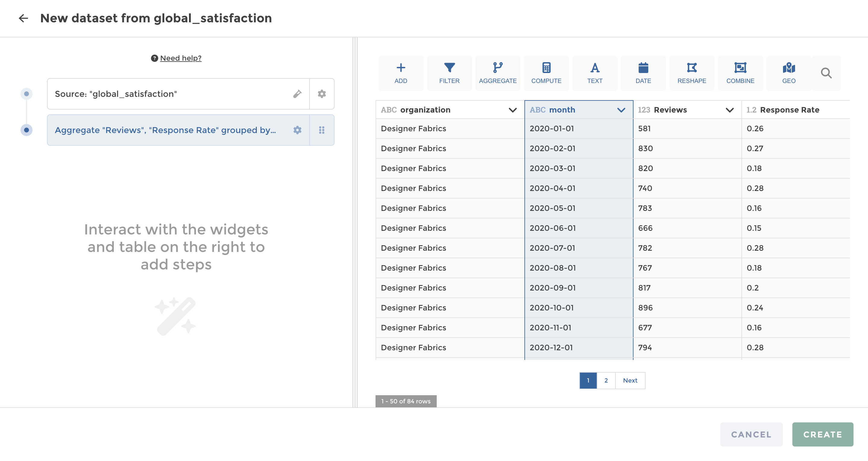Open settings gear of Source step

click(322, 94)
